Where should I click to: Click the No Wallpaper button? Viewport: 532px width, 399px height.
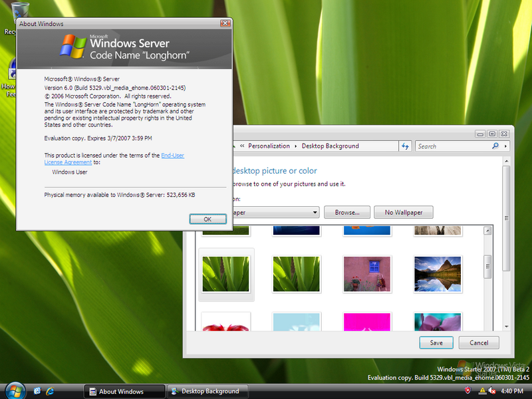[x=404, y=212]
